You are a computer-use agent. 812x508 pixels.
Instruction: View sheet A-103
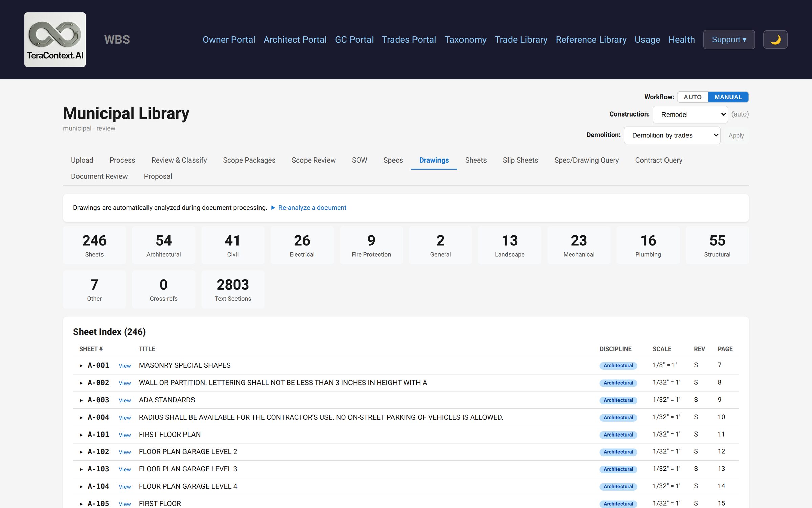(125, 469)
